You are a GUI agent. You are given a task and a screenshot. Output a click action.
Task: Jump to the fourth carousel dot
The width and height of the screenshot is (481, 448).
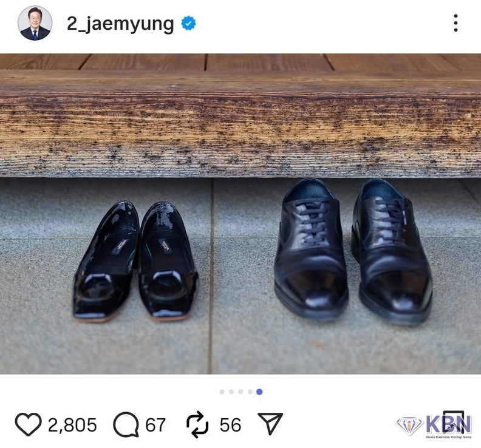[x=250, y=392]
